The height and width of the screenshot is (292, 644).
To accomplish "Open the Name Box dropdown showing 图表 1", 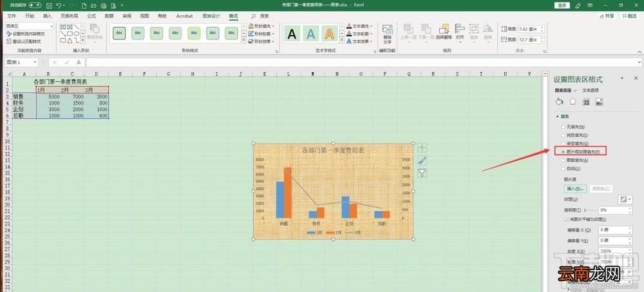I will [35, 63].
